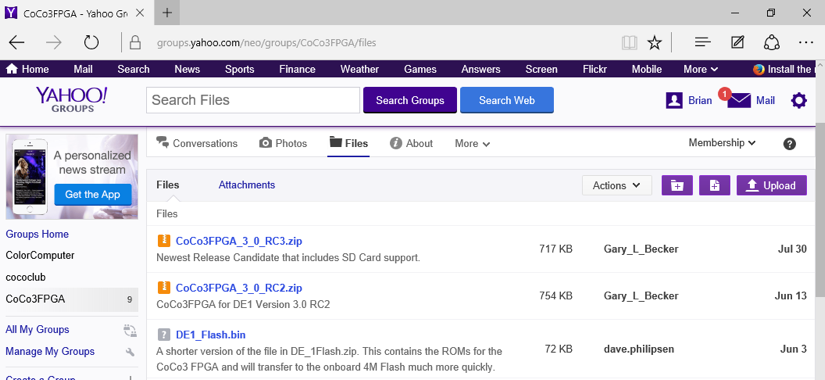
Task: Open the DE1_Flash.bin file link
Action: coord(210,335)
